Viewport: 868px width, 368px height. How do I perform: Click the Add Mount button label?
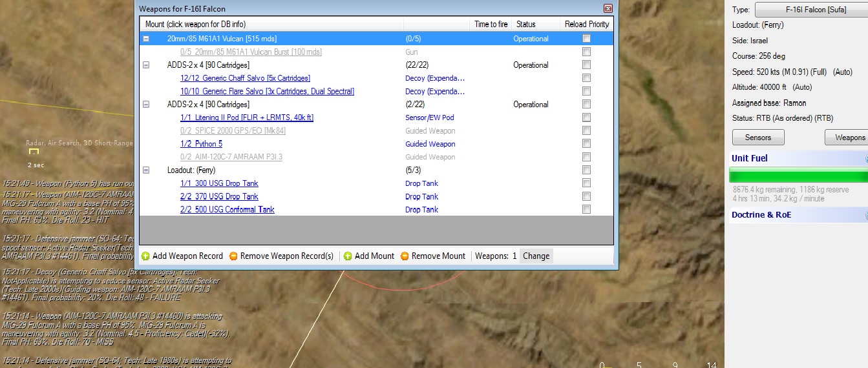pos(374,256)
